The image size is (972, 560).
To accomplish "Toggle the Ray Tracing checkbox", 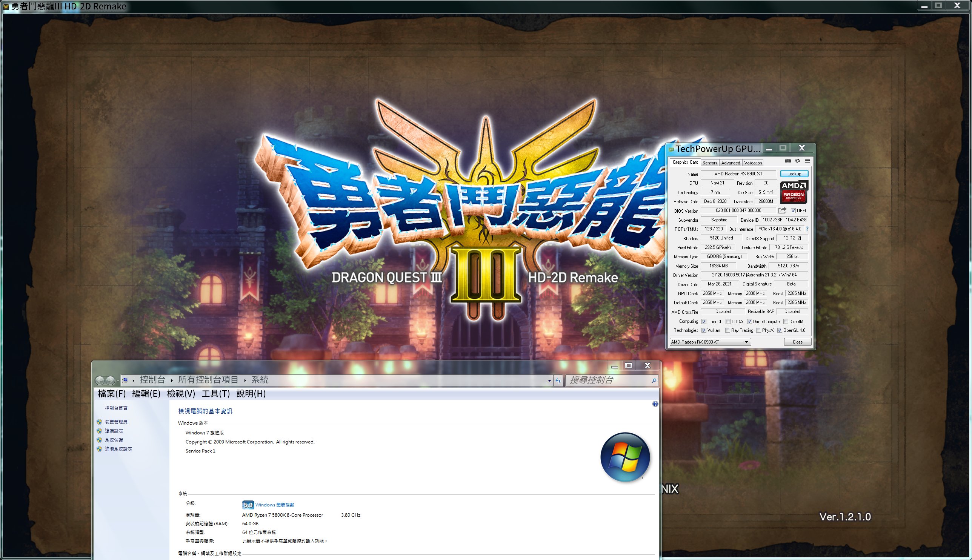I will click(727, 330).
